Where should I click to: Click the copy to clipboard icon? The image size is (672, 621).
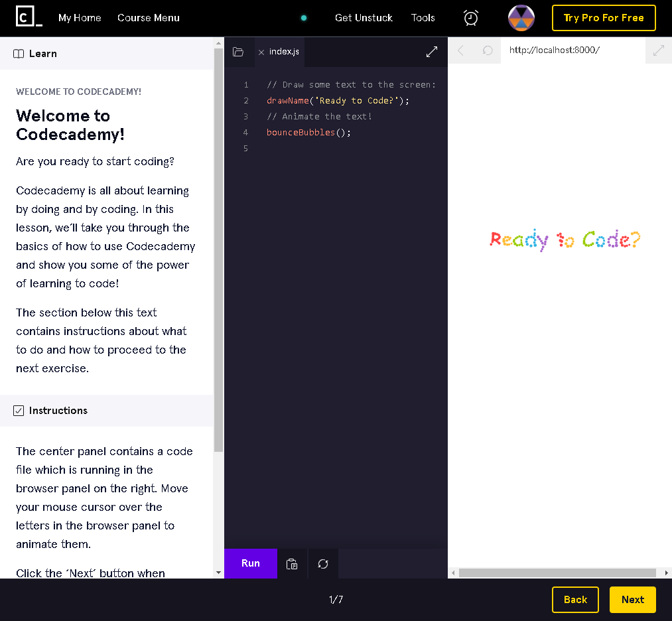point(292,564)
